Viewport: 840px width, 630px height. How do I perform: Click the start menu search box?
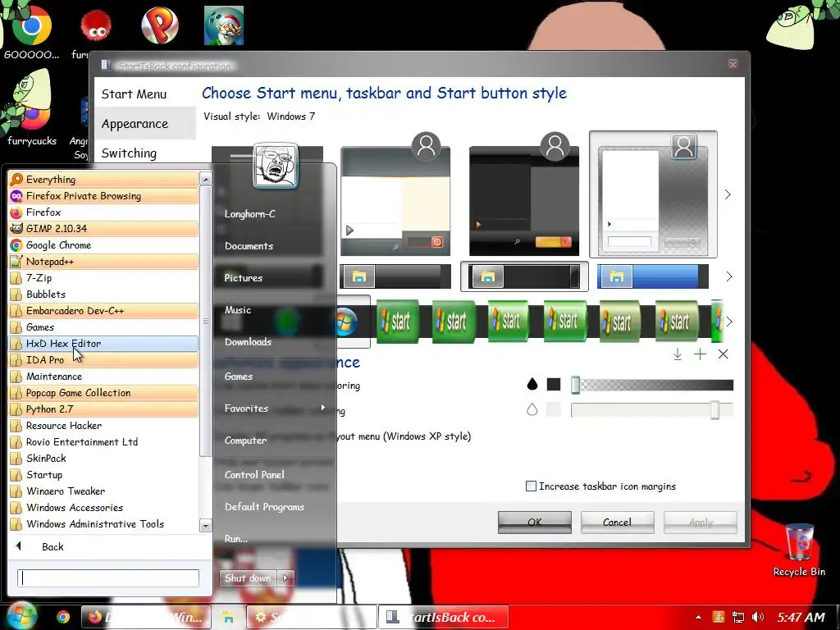pyautogui.click(x=108, y=578)
